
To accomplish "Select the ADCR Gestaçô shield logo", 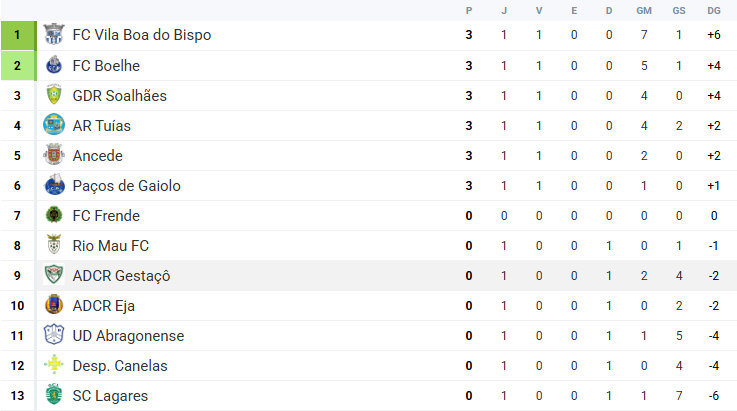I will [54, 275].
